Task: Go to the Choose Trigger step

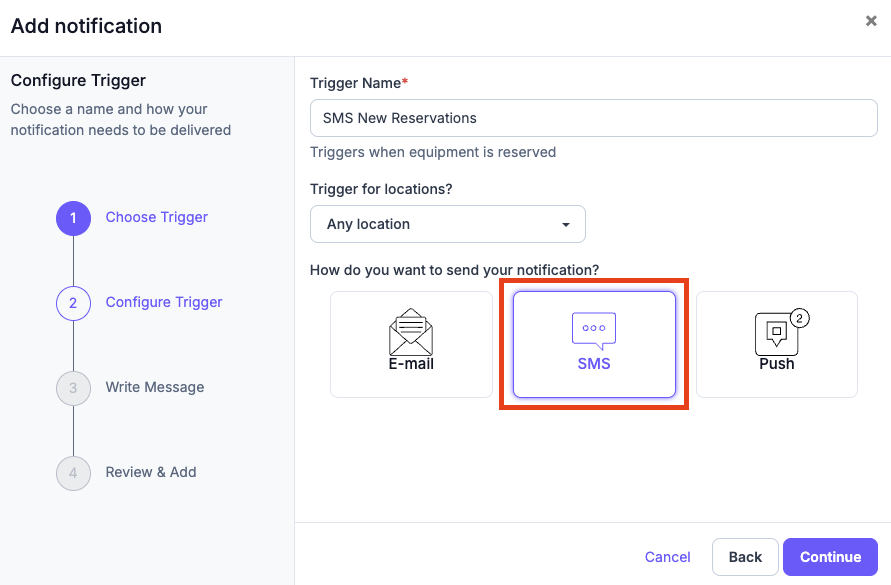Action: coord(156,218)
